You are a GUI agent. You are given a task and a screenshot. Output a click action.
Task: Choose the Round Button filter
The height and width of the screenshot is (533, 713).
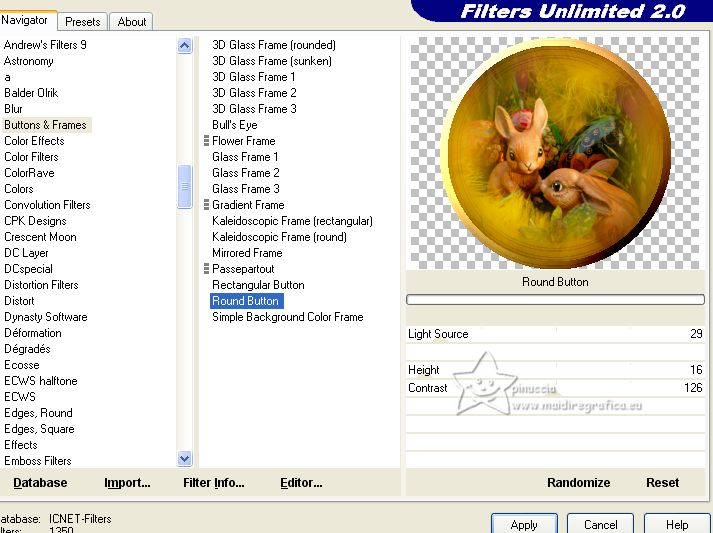(x=246, y=301)
